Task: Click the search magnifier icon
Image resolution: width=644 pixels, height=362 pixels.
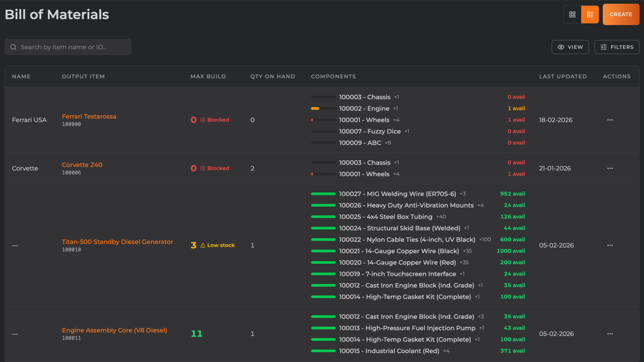Action: [x=14, y=47]
